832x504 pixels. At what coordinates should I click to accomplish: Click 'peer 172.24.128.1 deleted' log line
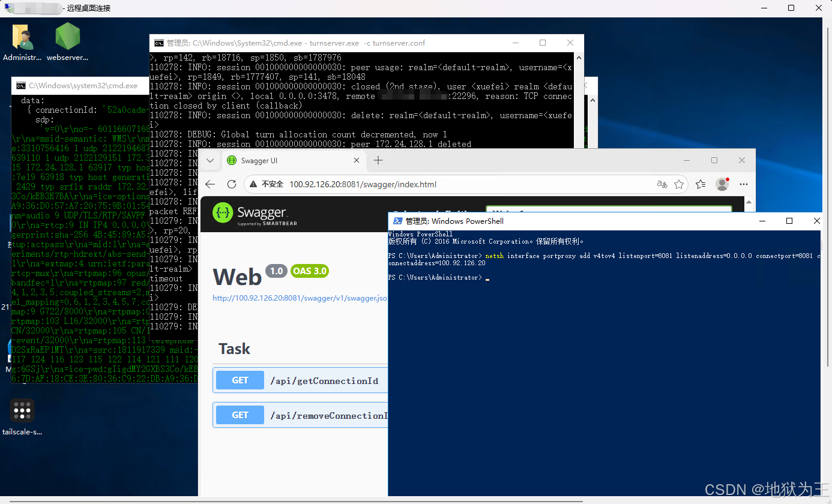[310, 144]
